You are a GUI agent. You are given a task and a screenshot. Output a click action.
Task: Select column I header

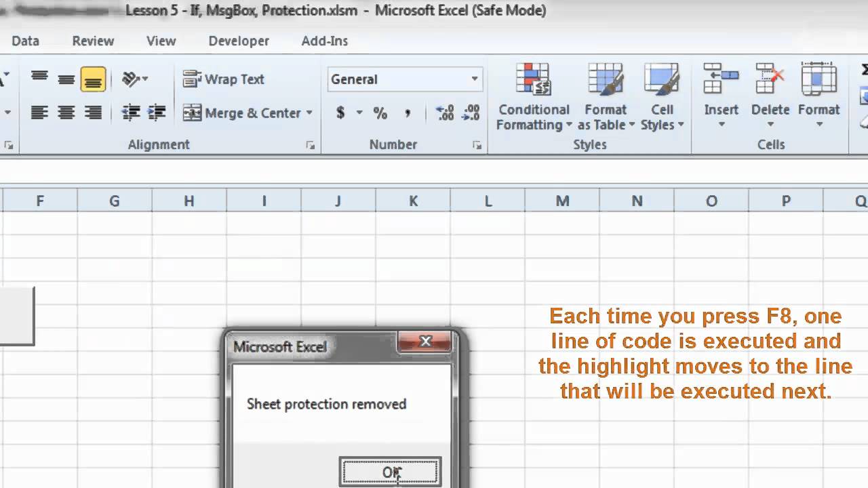point(264,201)
